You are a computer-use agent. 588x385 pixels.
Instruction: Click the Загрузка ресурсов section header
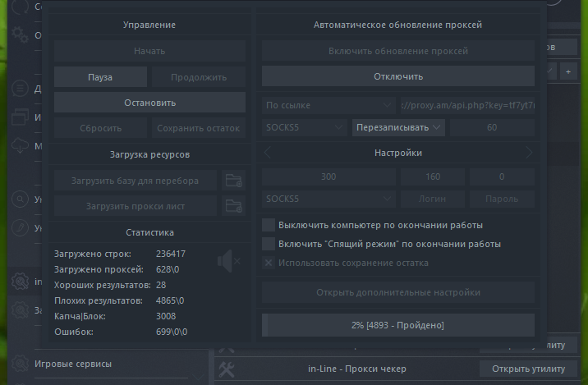[149, 154]
